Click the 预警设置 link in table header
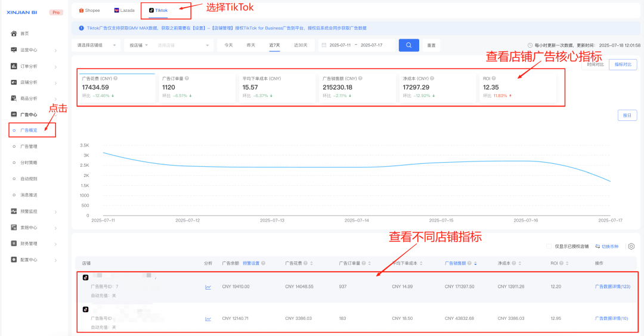Image resolution: width=644 pixels, height=336 pixels. [251, 263]
